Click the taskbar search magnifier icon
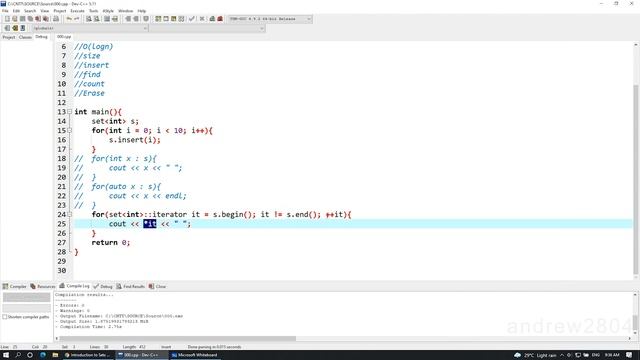The image size is (640, 360). [x=18, y=355]
